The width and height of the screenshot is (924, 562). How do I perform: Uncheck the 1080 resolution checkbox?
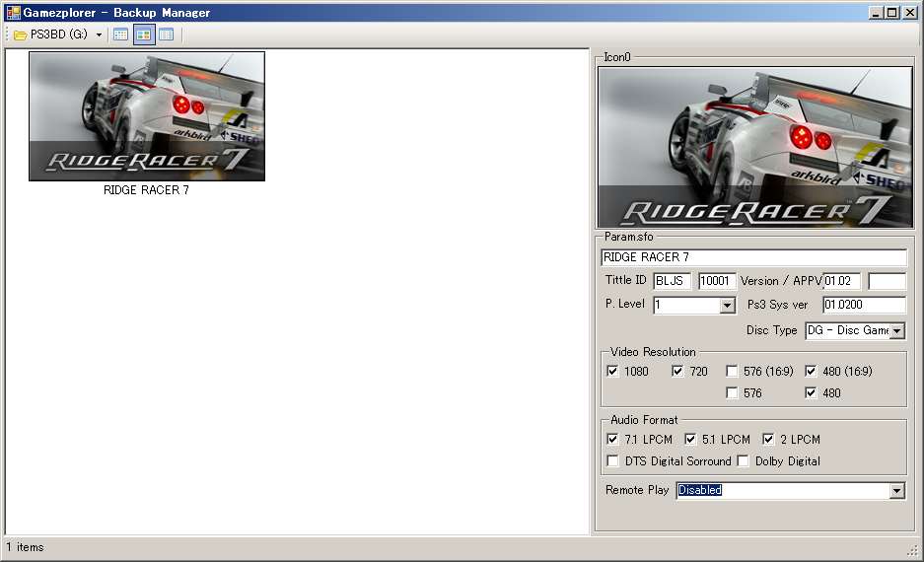[612, 371]
